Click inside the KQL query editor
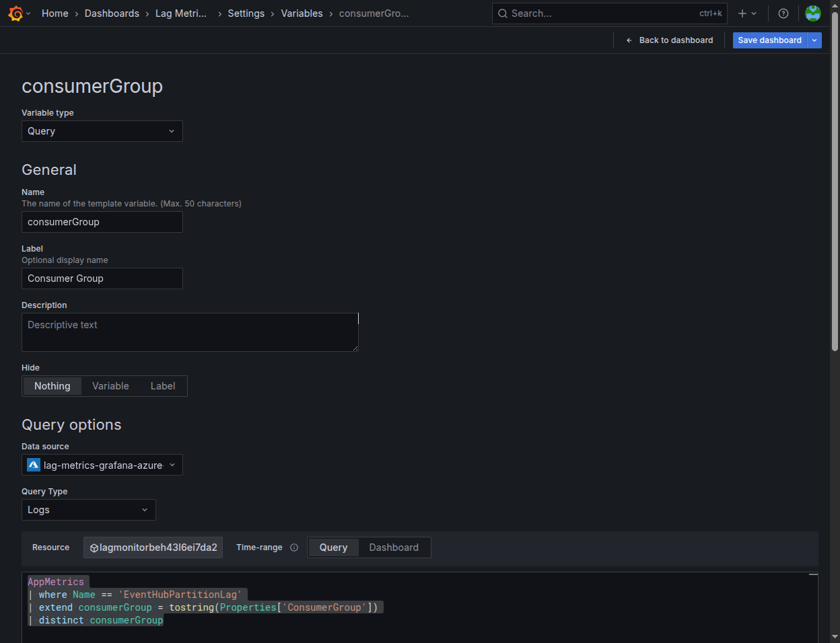Image resolution: width=840 pixels, height=643 pixels. [420, 607]
